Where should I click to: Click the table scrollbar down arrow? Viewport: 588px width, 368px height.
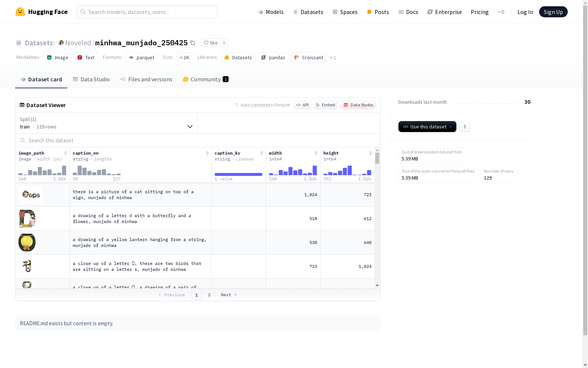(377, 286)
